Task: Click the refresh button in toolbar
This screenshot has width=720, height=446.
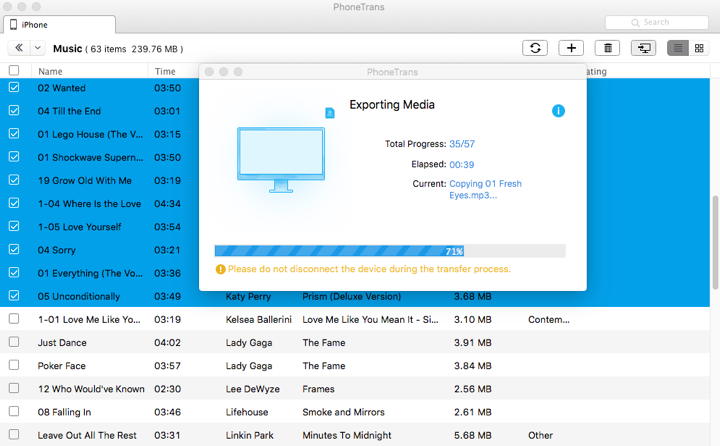Action: point(536,48)
